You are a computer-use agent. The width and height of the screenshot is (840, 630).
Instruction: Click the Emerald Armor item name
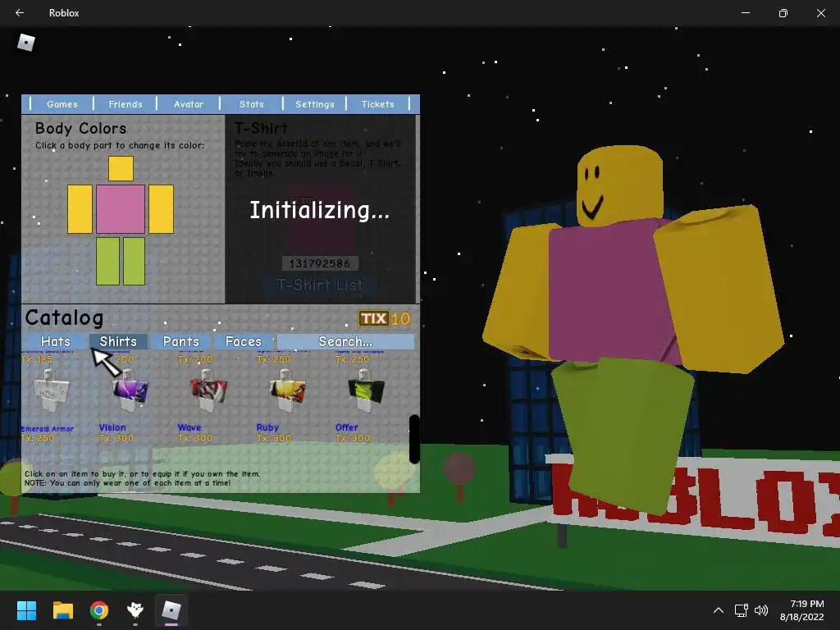point(47,428)
